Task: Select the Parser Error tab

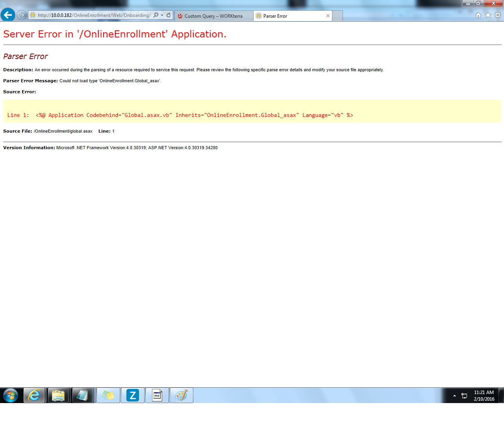Action: pos(287,16)
